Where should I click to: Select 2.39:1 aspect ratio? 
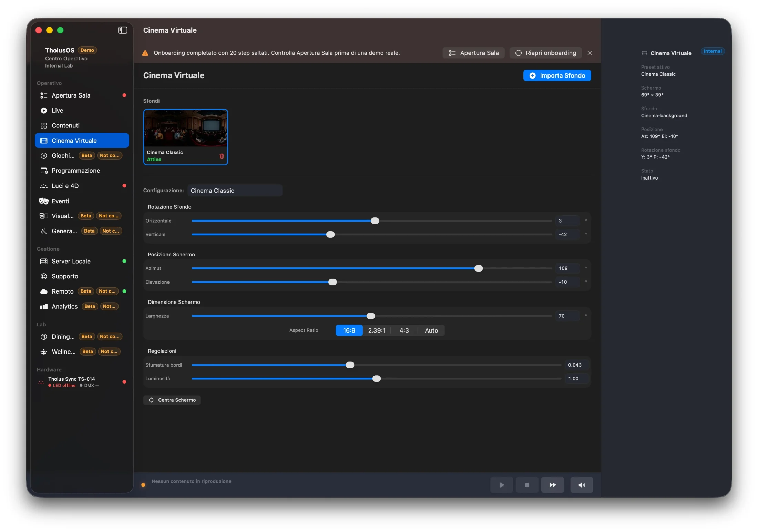[377, 330]
